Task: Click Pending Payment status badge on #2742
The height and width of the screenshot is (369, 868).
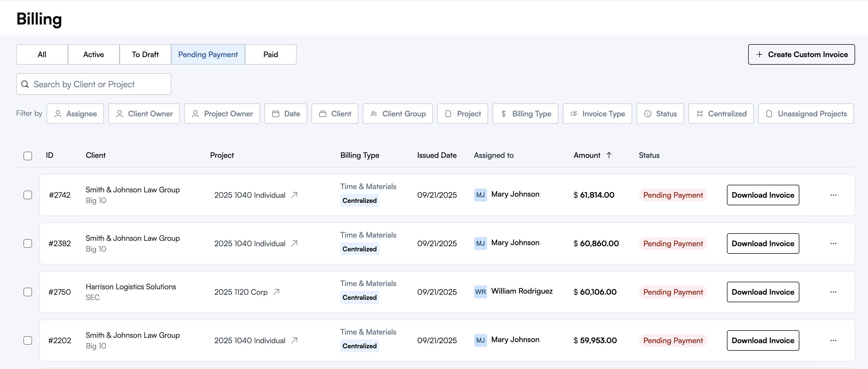Action: coord(673,195)
